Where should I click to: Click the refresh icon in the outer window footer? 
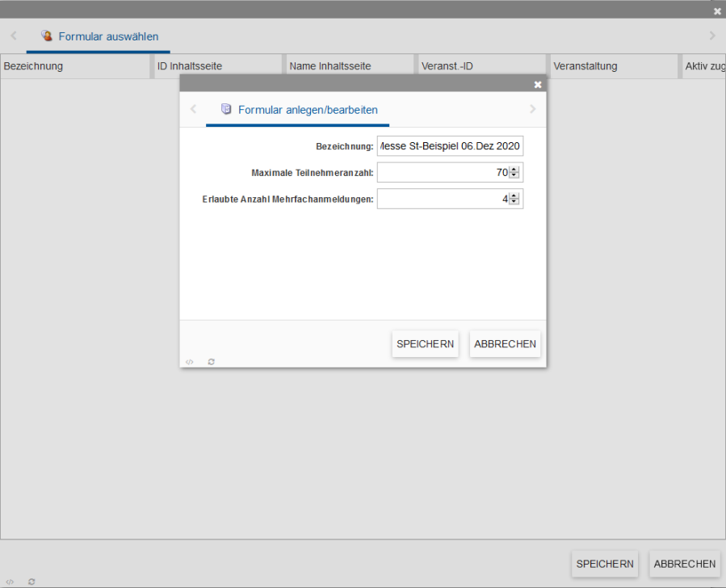pyautogui.click(x=31, y=582)
